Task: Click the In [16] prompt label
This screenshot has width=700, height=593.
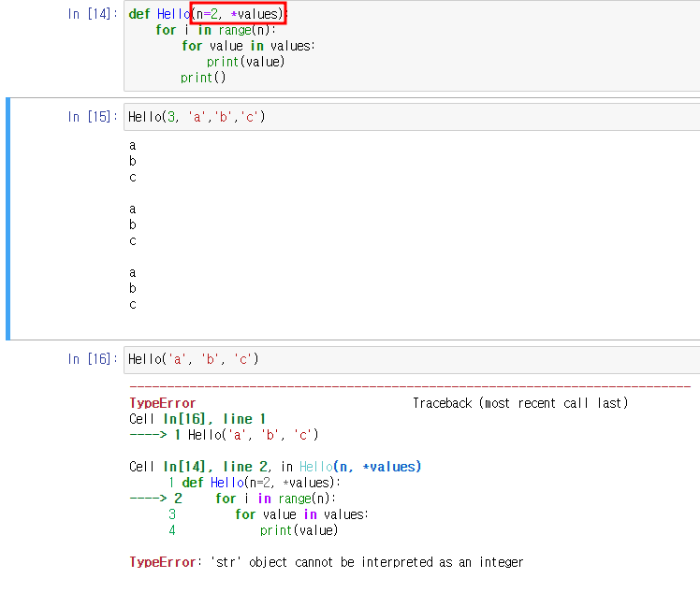Action: [x=93, y=359]
